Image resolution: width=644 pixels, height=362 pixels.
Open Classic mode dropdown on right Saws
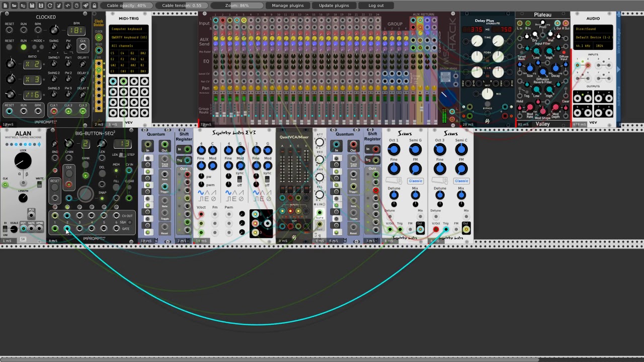pos(461,181)
